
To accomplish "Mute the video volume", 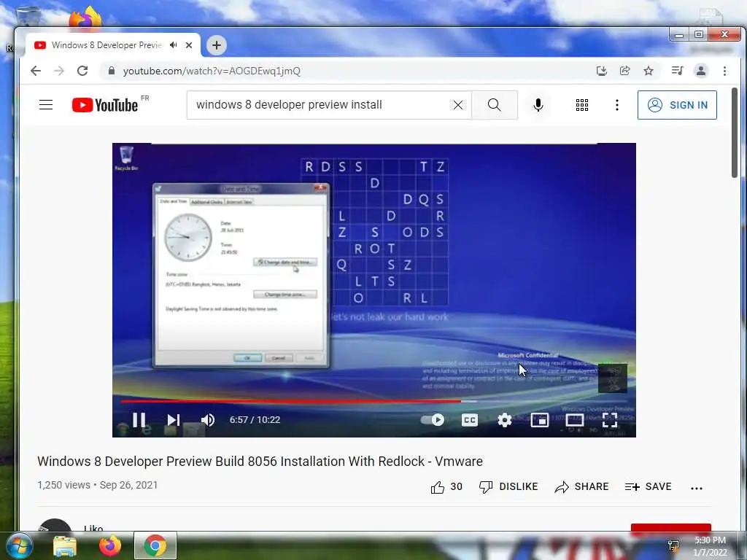I will [208, 419].
